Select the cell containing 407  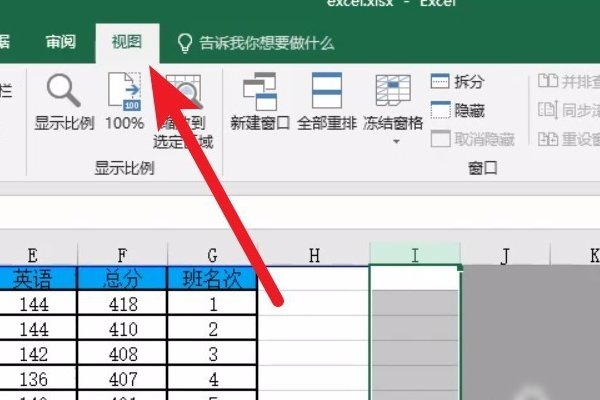click(122, 379)
